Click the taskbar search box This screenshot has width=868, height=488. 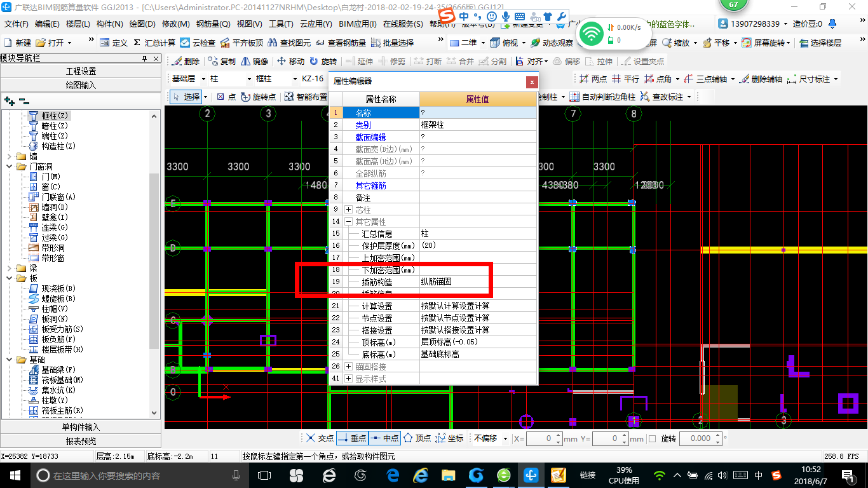pos(139,475)
